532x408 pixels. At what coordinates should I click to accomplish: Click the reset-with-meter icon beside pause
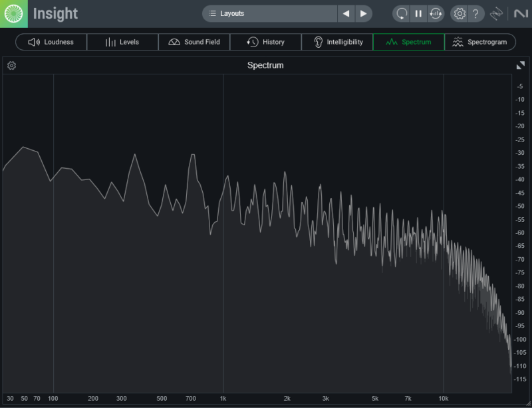[x=436, y=13]
